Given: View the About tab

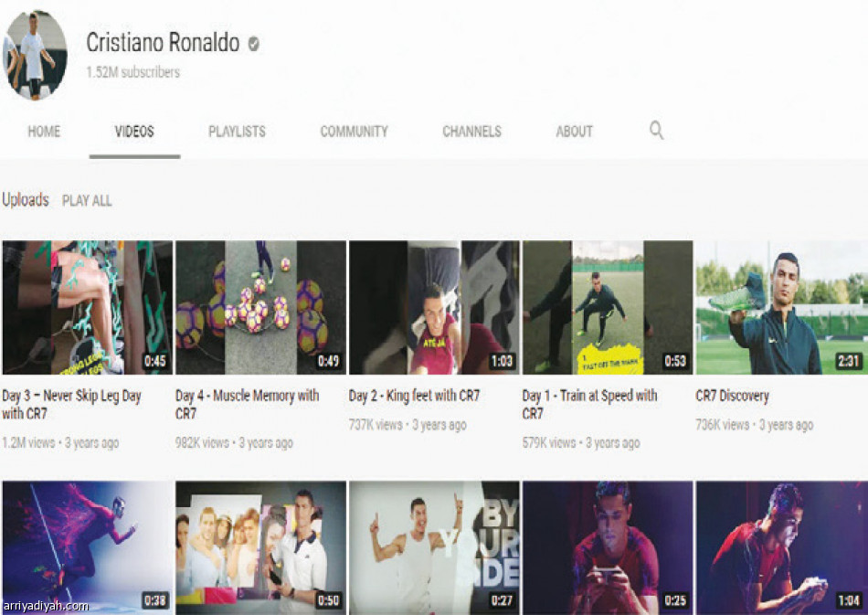Looking at the screenshot, I should pos(574,132).
